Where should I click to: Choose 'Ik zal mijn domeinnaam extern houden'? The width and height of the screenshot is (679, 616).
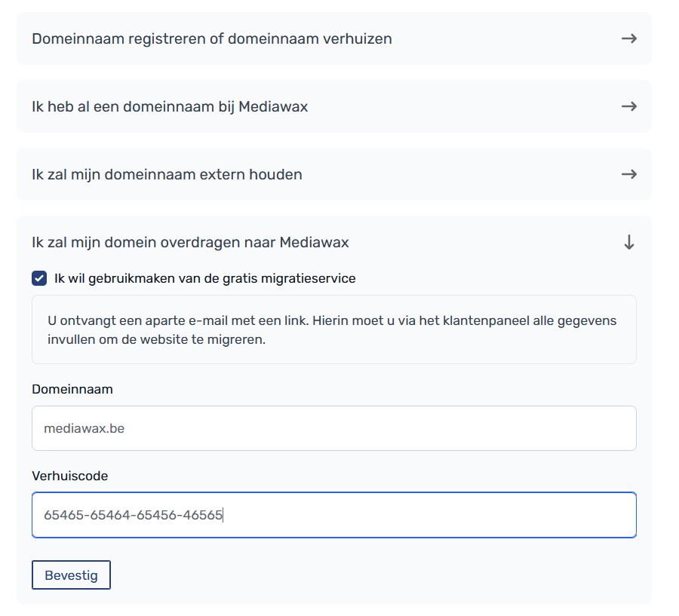[334, 174]
